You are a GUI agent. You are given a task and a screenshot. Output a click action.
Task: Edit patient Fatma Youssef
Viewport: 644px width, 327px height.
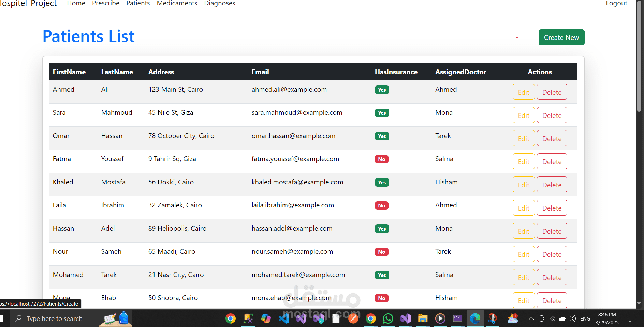(524, 161)
